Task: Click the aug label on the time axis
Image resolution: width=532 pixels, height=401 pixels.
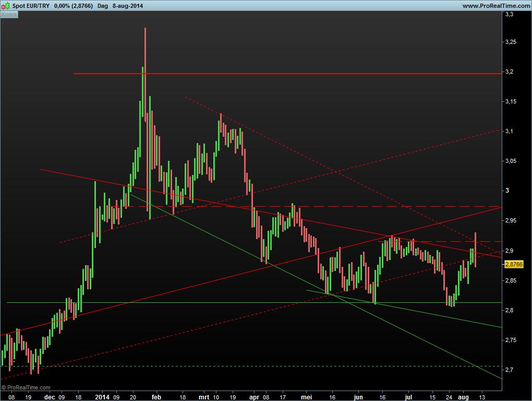Action: click(x=464, y=397)
